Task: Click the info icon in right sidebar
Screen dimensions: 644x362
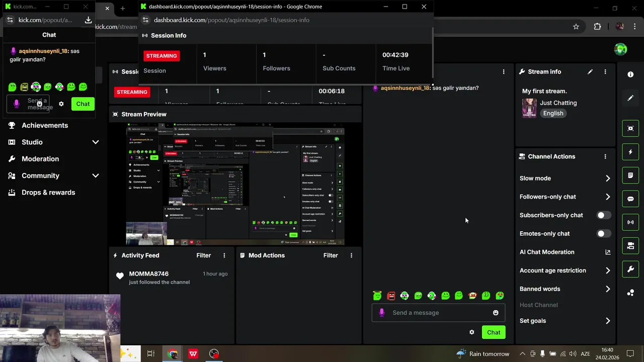Action: point(630,74)
